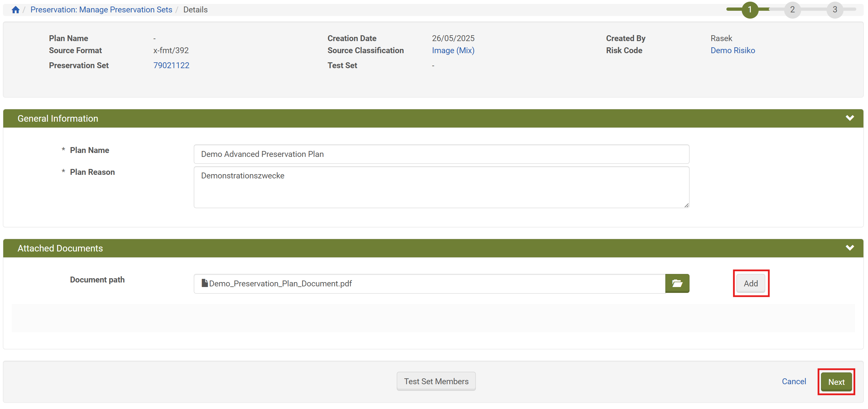Collapse the General Information section chevron

coord(849,118)
